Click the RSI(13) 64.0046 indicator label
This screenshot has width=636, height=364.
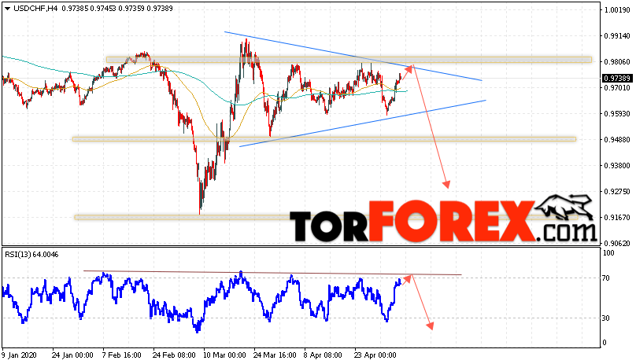pyautogui.click(x=31, y=255)
